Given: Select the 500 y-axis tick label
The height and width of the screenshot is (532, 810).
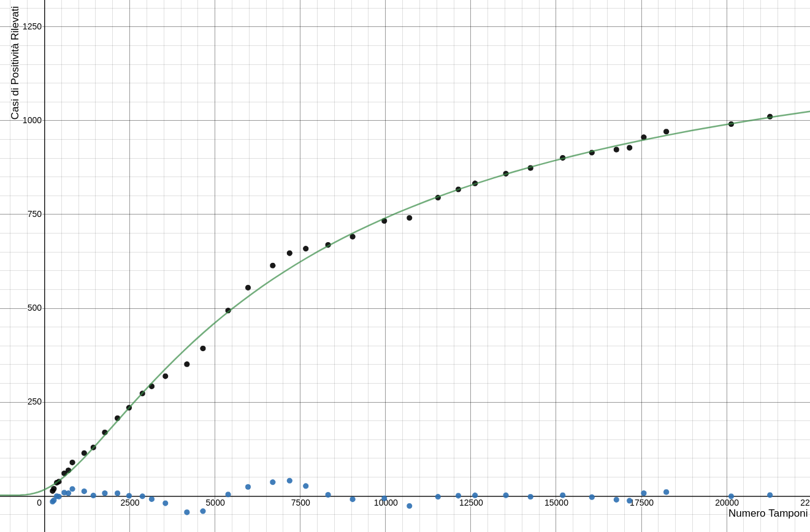Looking at the screenshot, I should (34, 308).
